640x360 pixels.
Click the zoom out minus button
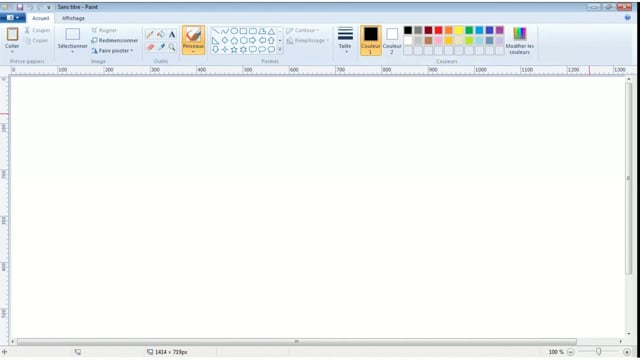tap(571, 352)
